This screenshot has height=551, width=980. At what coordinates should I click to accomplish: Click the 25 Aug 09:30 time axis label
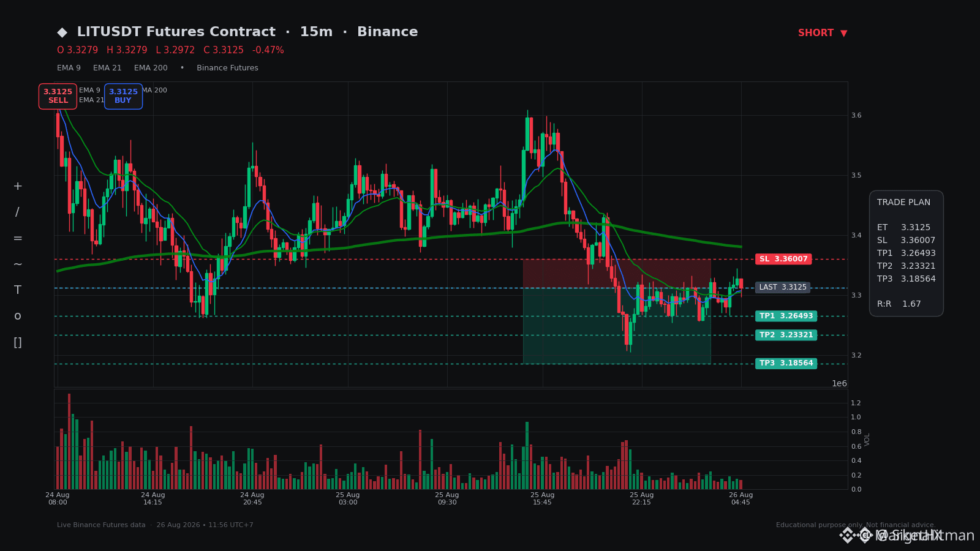pos(447,499)
